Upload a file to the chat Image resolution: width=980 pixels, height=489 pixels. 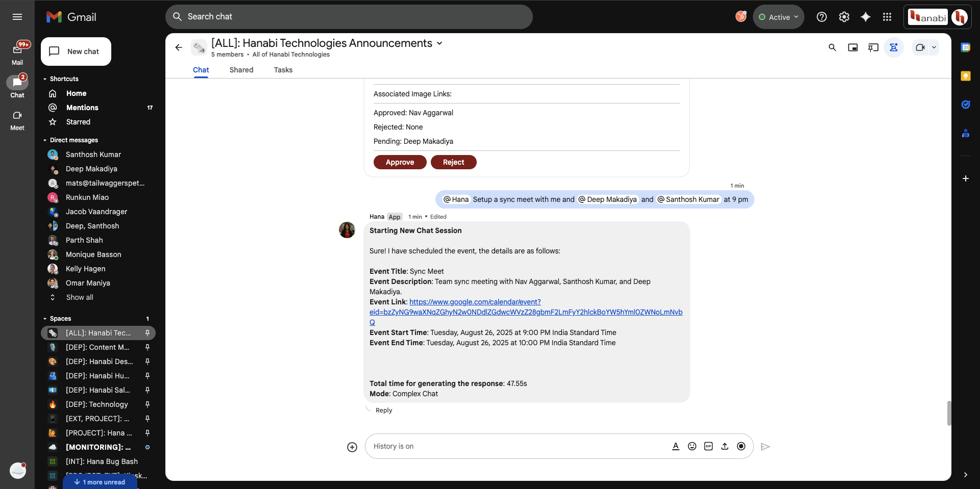725,446
